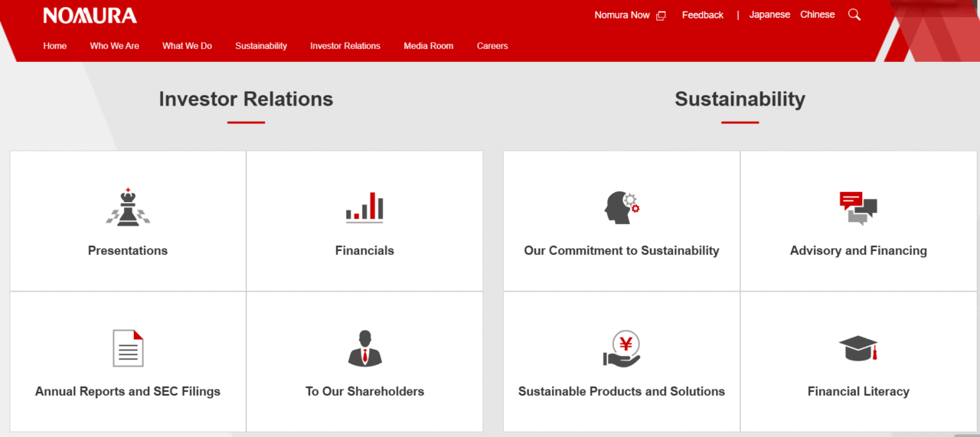Open the What We Do menu

(x=187, y=46)
